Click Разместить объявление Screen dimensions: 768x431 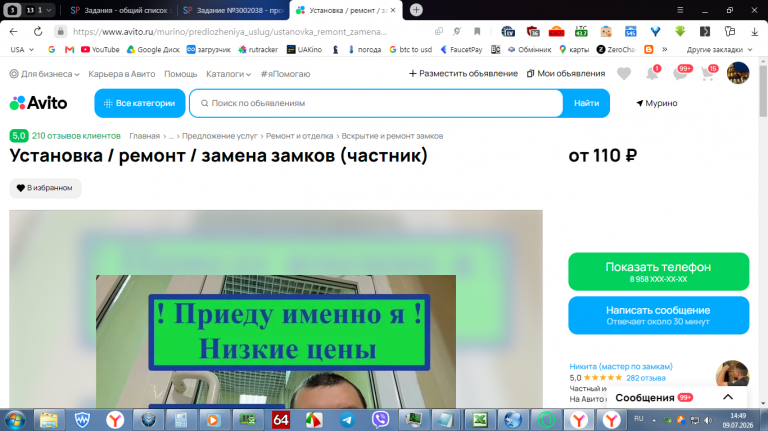(463, 73)
